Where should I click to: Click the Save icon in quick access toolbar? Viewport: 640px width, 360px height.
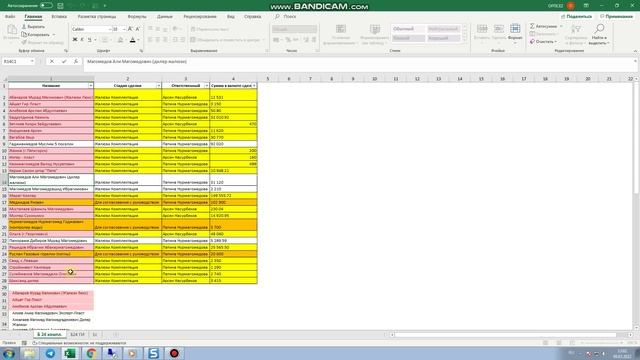click(60, 6)
